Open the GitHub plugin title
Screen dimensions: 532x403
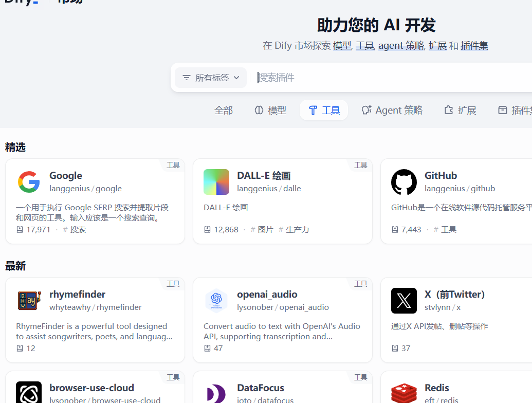click(x=441, y=176)
